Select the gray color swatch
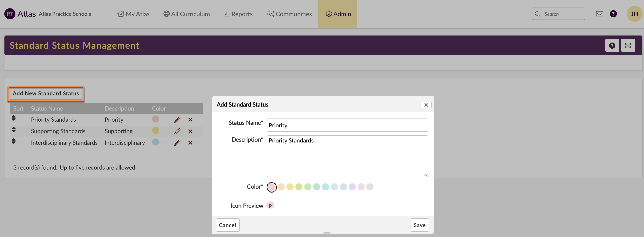The height and width of the screenshot is (237, 644). (x=370, y=187)
